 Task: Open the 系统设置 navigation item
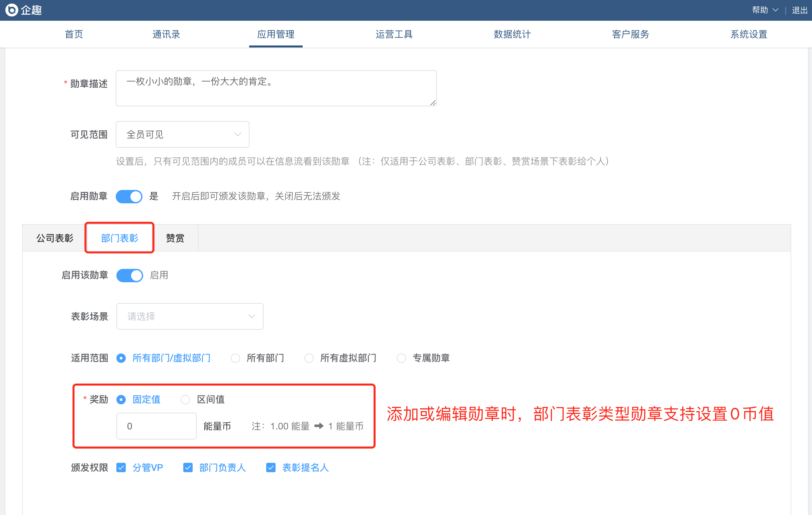coord(748,34)
